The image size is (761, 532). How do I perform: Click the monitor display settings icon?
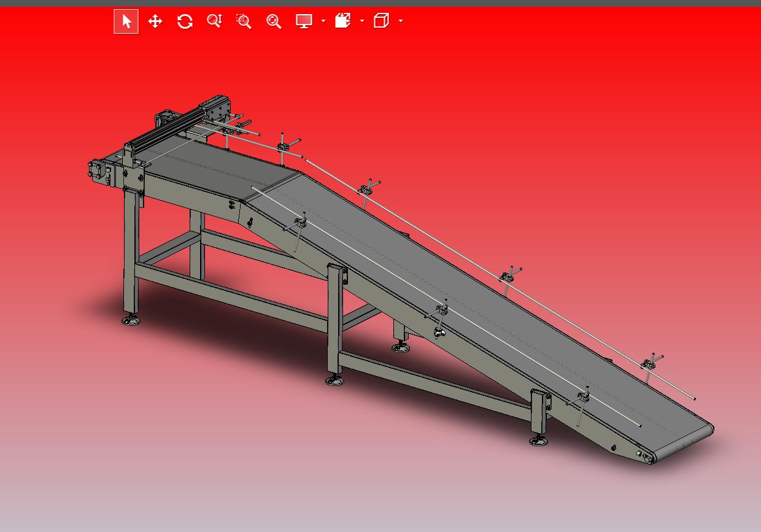[304, 21]
